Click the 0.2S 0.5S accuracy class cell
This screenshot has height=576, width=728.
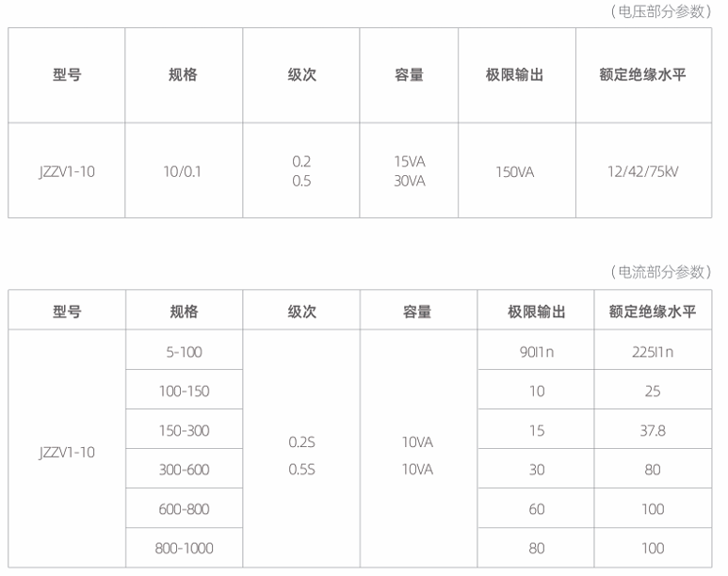(x=301, y=450)
